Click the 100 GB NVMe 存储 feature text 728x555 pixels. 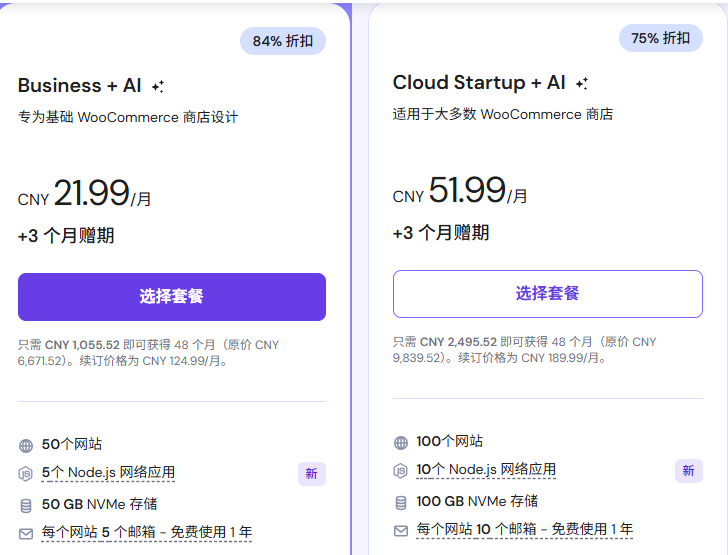(x=477, y=502)
